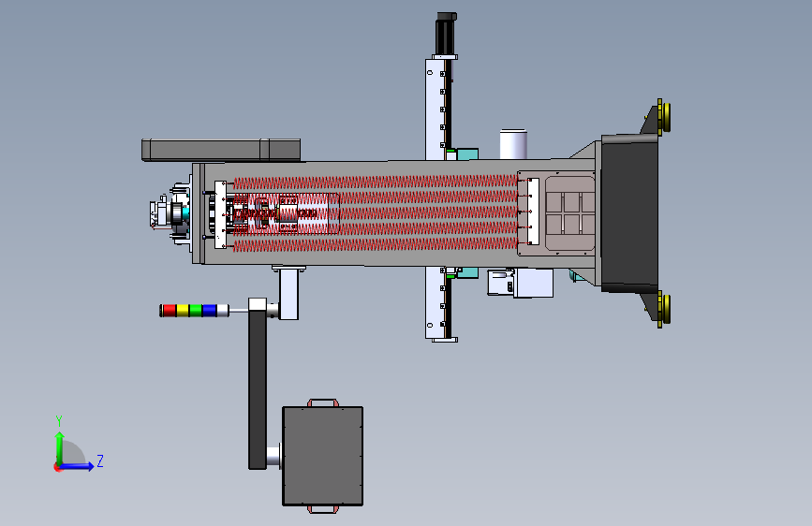This screenshot has width=812, height=526.
Task: Select the upper yellow leveling foot
Action: click(x=664, y=117)
